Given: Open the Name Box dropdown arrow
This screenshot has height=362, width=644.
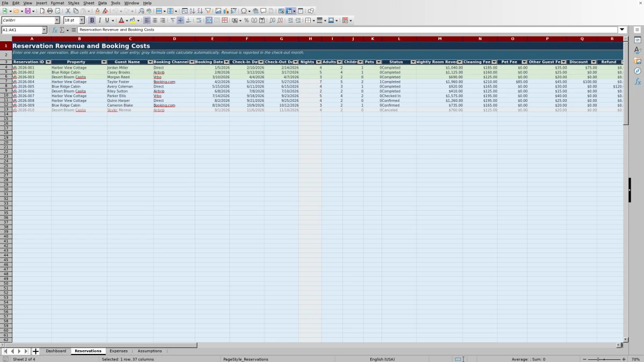Looking at the screenshot, I should pyautogui.click(x=44, y=30).
